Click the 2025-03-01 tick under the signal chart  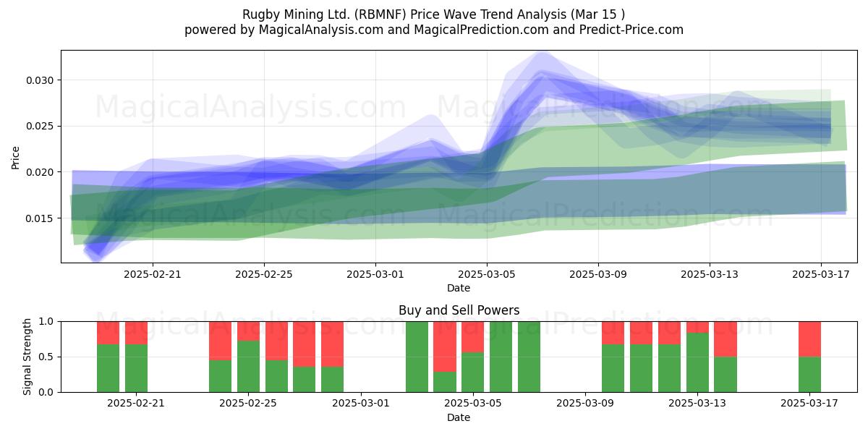coord(360,404)
